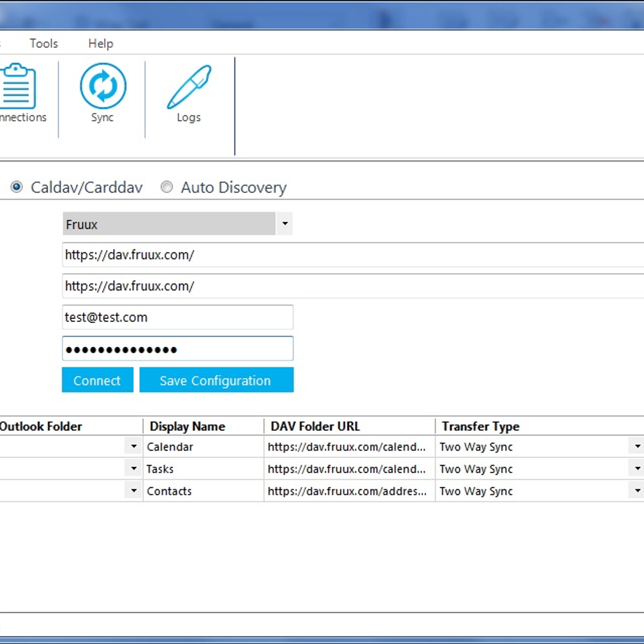Viewport: 644px width, 644px height.
Task: Click the first dav.fruux.com URL field
Action: (353, 255)
